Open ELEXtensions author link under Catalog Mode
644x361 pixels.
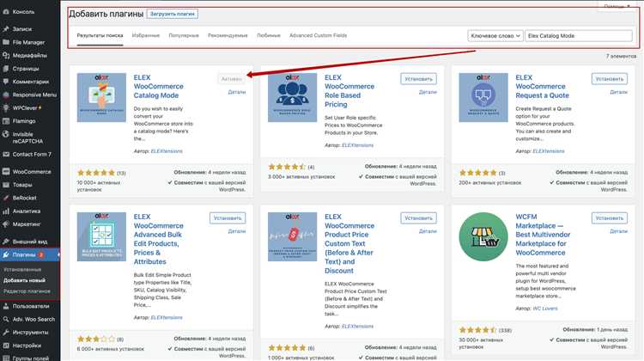pyautogui.click(x=167, y=151)
